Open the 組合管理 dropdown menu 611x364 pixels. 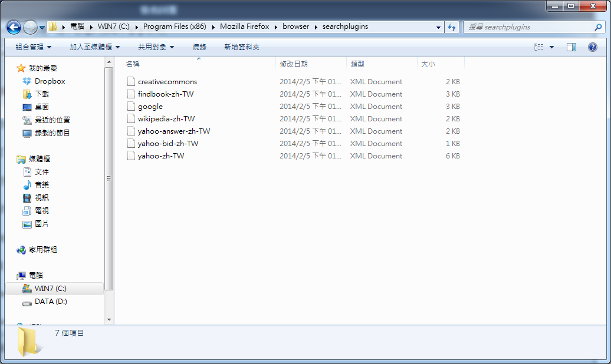click(33, 47)
